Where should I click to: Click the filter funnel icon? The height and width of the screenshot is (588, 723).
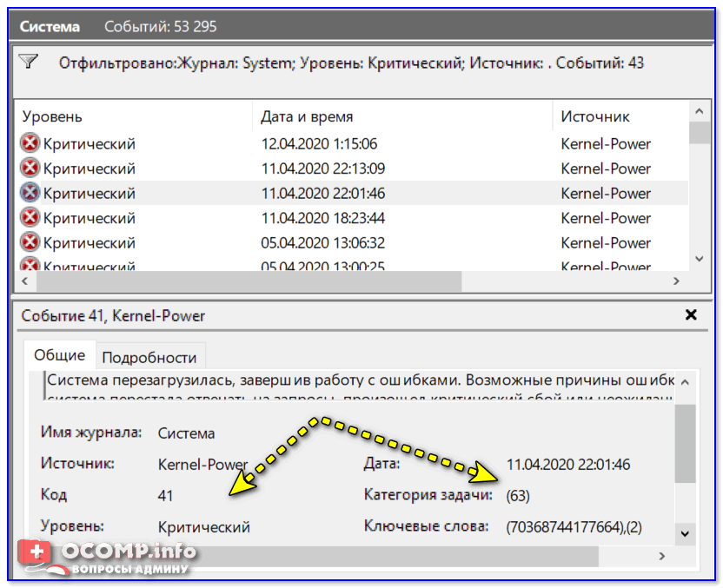pos(29,62)
